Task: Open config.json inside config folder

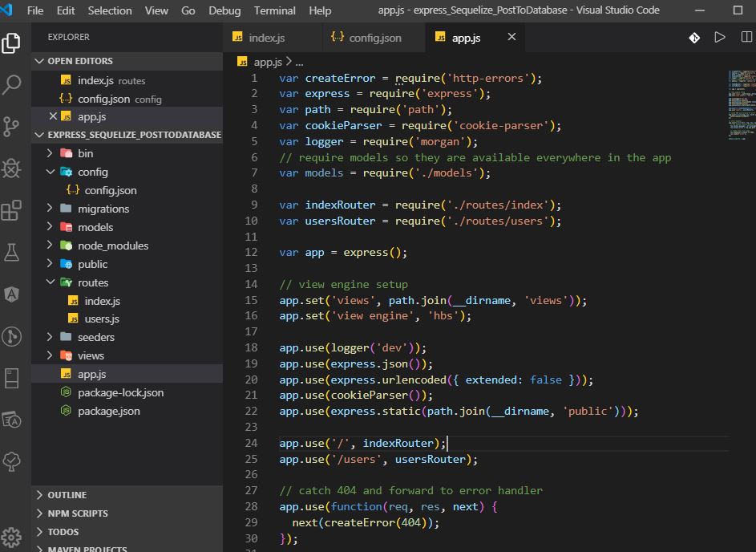Action: tap(127, 190)
